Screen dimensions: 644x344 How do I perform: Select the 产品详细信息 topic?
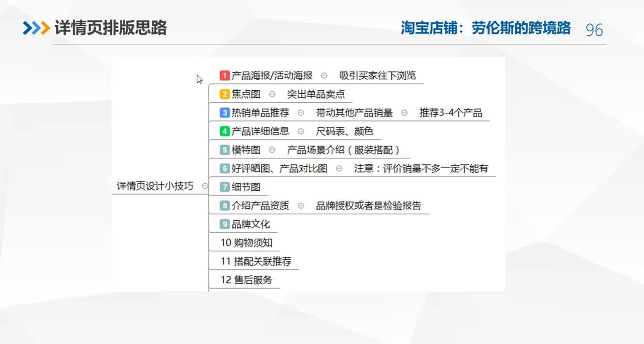click(x=260, y=131)
